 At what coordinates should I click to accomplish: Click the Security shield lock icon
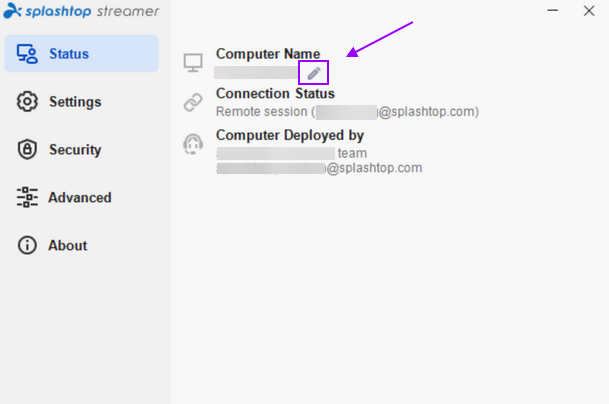27,150
